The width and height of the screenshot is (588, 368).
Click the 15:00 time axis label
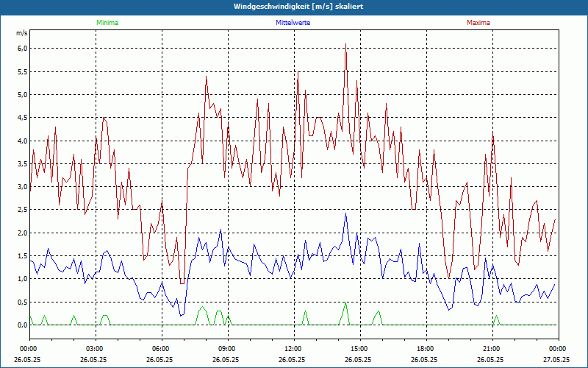pyautogui.click(x=359, y=349)
